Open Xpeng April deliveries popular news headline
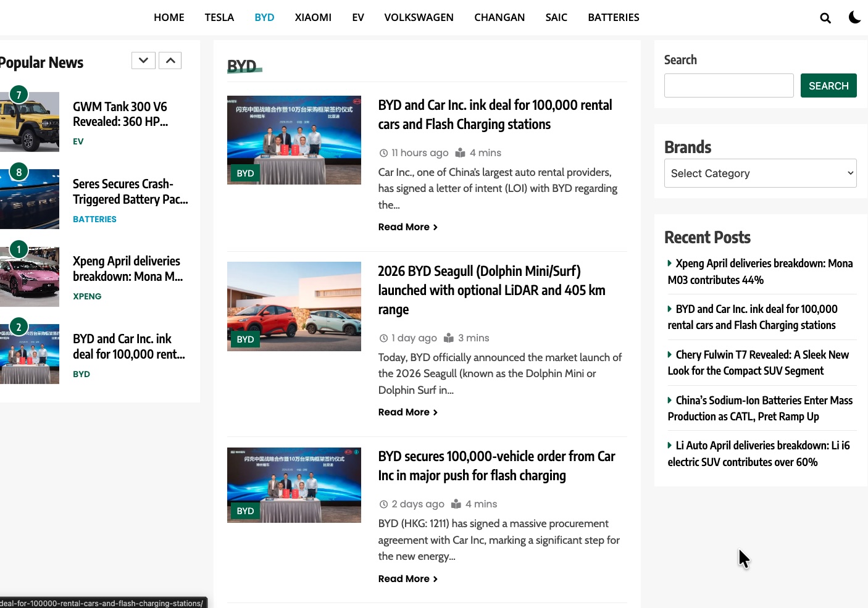Image resolution: width=868 pixels, height=608 pixels. [x=128, y=269]
